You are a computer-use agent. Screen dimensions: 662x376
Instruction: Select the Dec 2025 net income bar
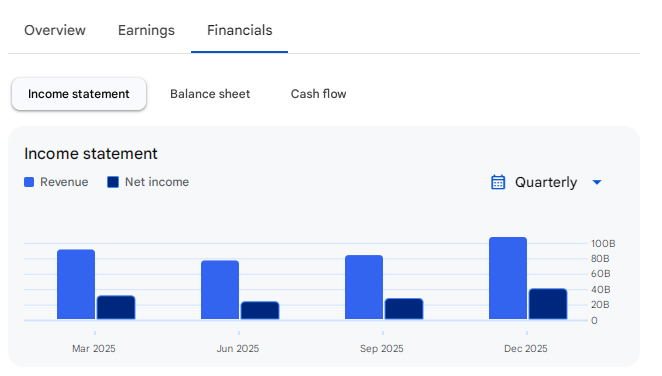pos(548,304)
